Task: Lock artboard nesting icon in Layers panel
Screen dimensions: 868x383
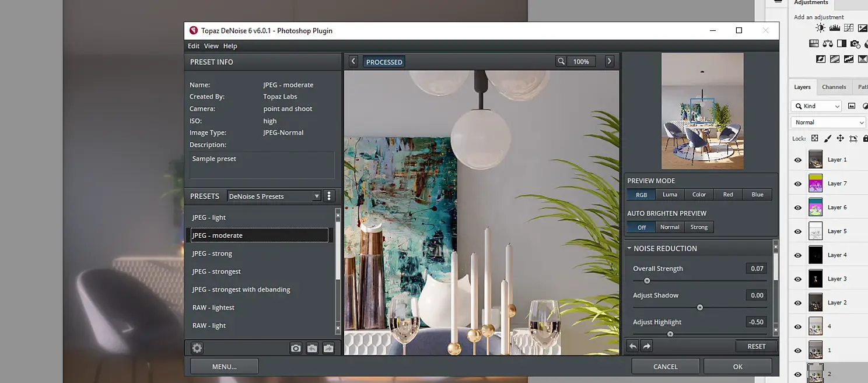Action: tap(853, 138)
